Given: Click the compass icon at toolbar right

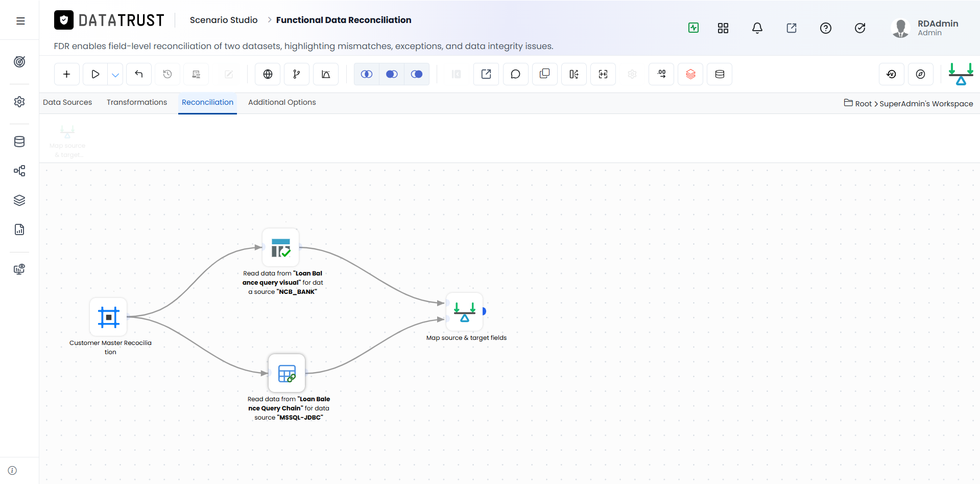Looking at the screenshot, I should tap(921, 74).
